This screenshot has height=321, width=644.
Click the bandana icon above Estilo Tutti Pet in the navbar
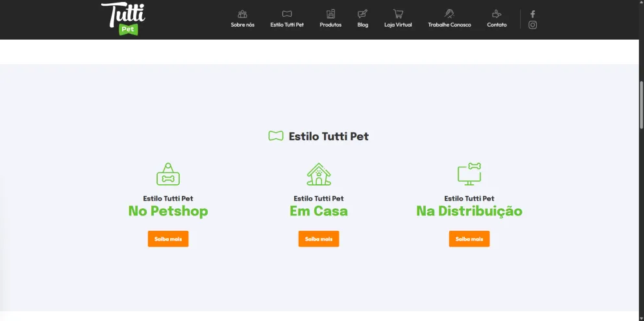coord(287,14)
